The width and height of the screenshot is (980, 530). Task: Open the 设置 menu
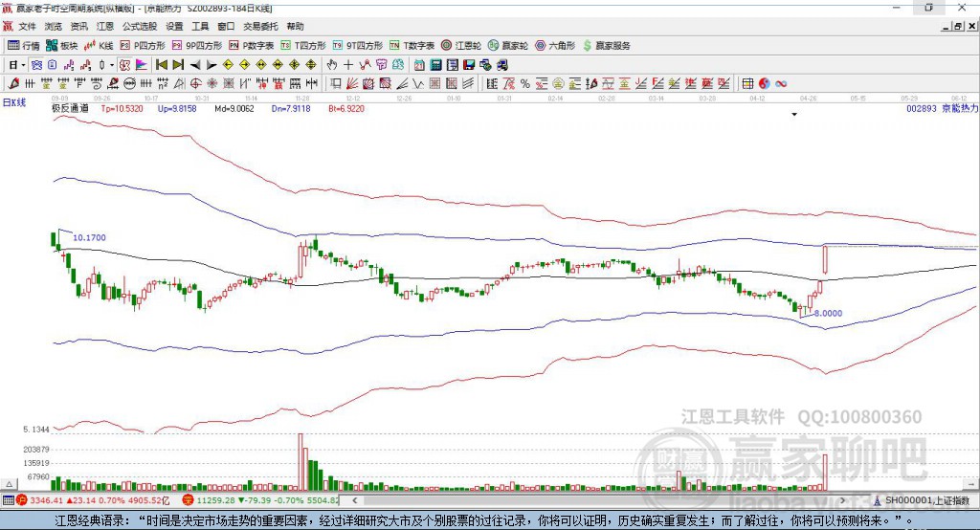[174, 26]
